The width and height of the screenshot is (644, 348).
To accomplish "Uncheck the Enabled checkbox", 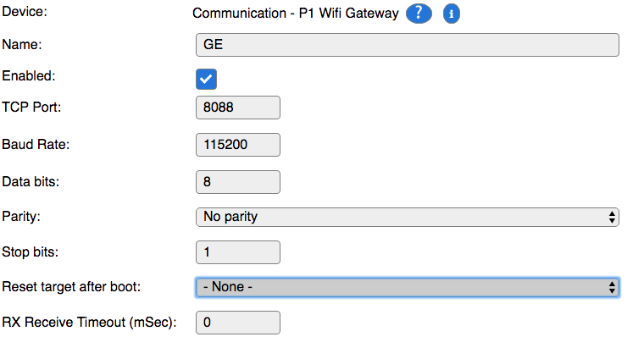I will 206,79.
